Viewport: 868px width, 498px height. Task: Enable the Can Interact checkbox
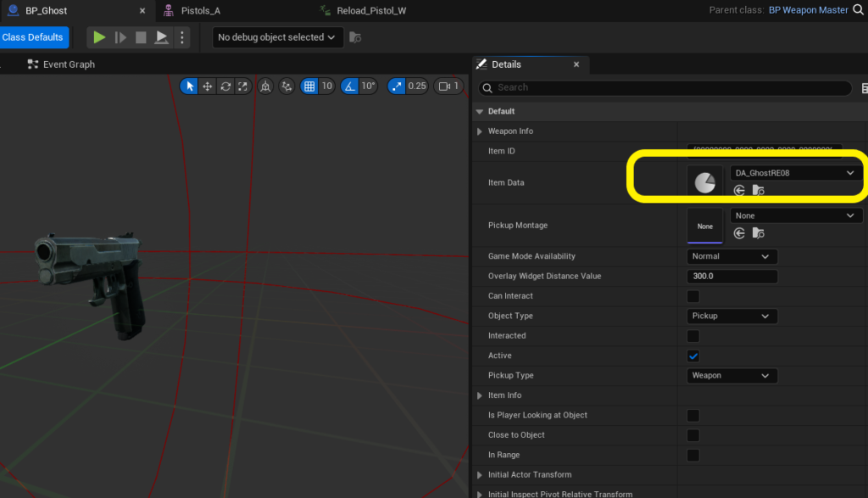693,296
